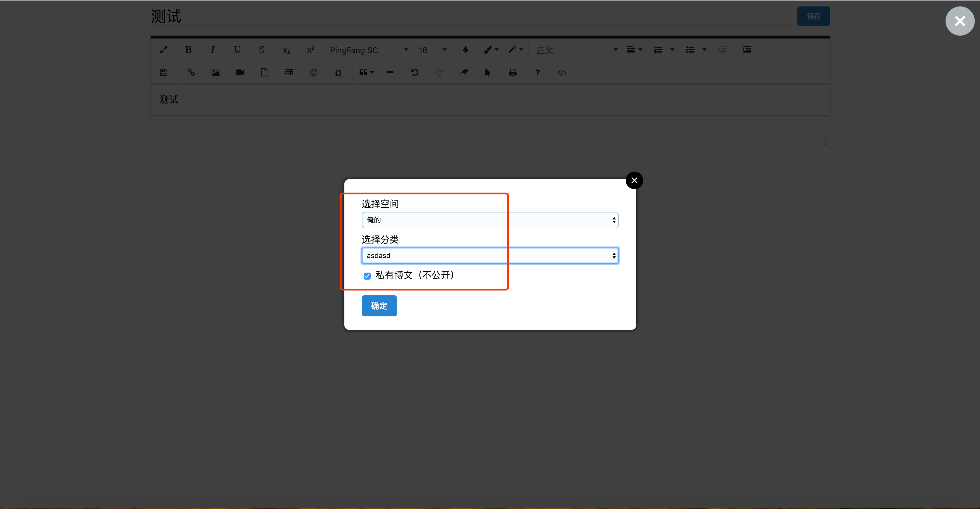Print the document
Viewport: 980px width, 509px height.
tap(513, 72)
